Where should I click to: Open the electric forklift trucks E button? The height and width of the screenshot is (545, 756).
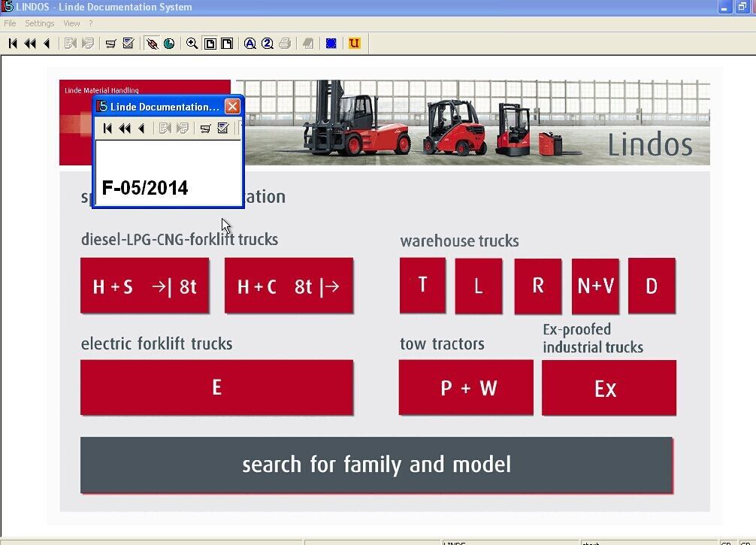pyautogui.click(x=216, y=387)
